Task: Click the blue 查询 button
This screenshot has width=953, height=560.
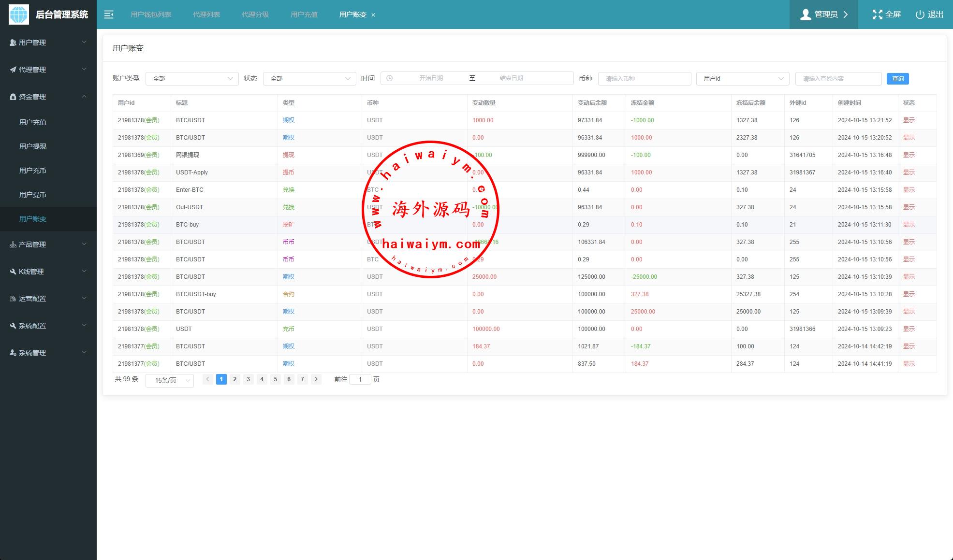Action: click(897, 78)
